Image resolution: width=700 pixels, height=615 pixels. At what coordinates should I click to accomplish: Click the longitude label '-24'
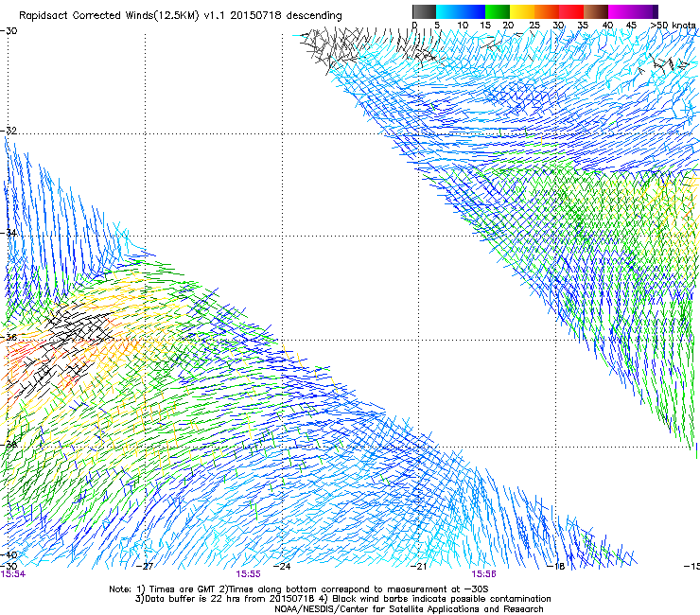tap(282, 567)
